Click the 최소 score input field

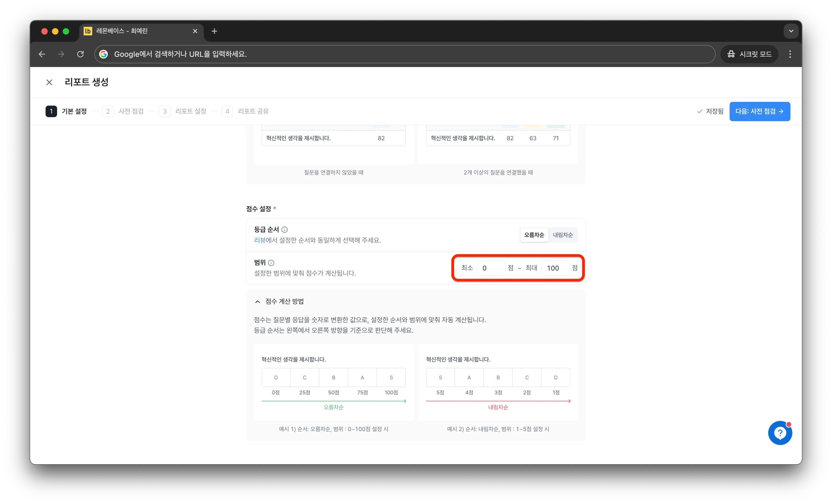click(491, 268)
